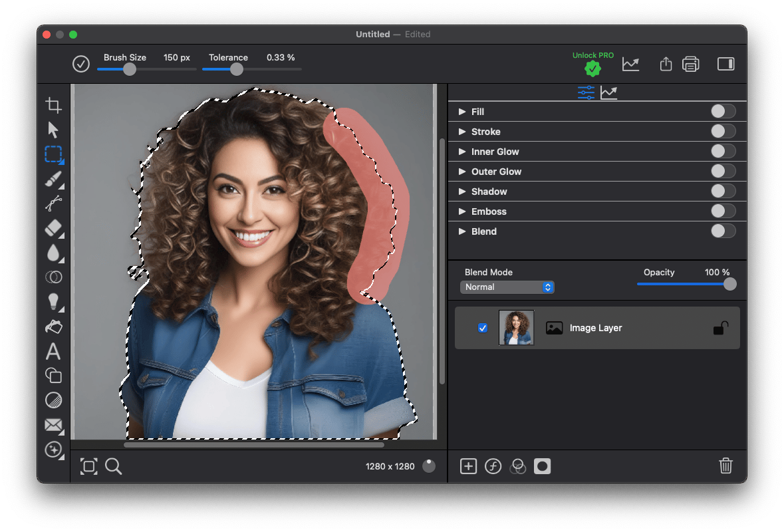Add a layer effect with f icon
Image resolution: width=784 pixels, height=532 pixels.
[493, 467]
